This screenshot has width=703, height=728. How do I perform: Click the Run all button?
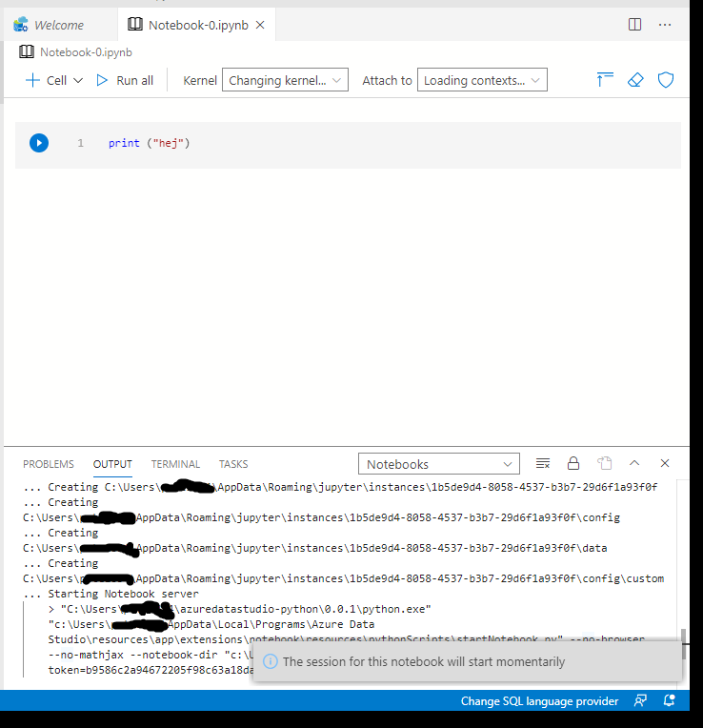(125, 80)
